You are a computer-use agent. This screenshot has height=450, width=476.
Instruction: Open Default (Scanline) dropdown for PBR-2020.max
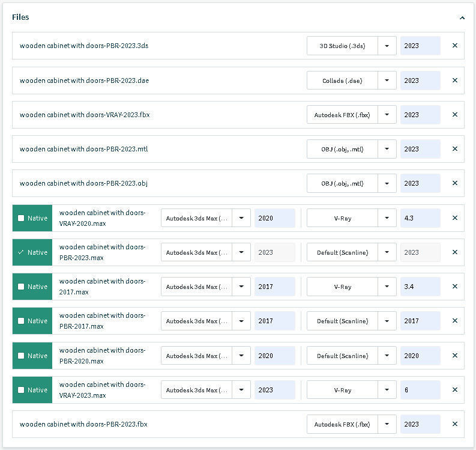click(387, 356)
